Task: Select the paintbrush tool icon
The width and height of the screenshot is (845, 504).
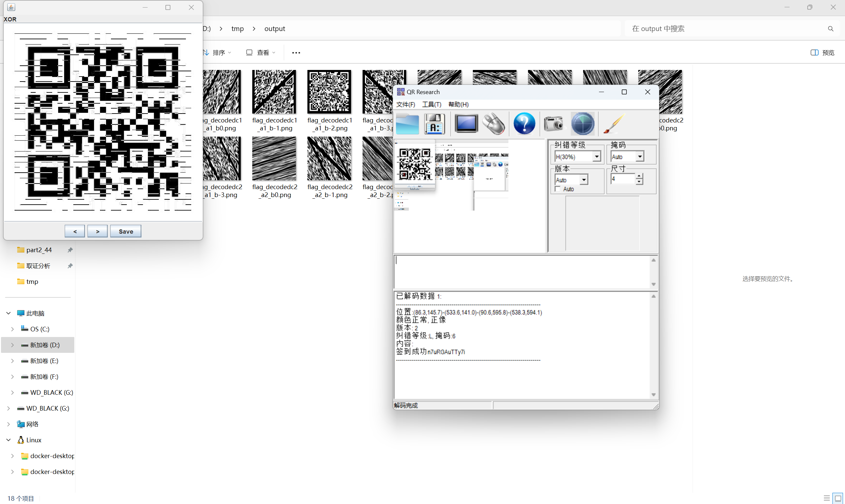Action: (x=614, y=124)
